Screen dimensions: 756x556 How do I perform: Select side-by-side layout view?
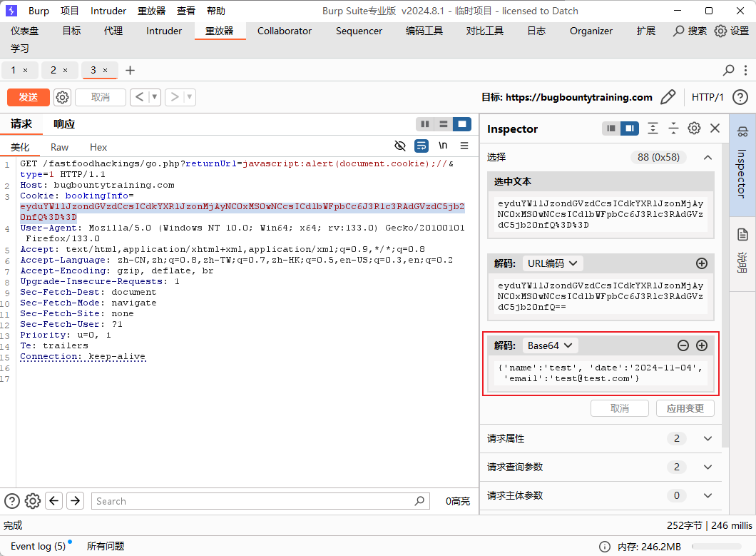(425, 124)
